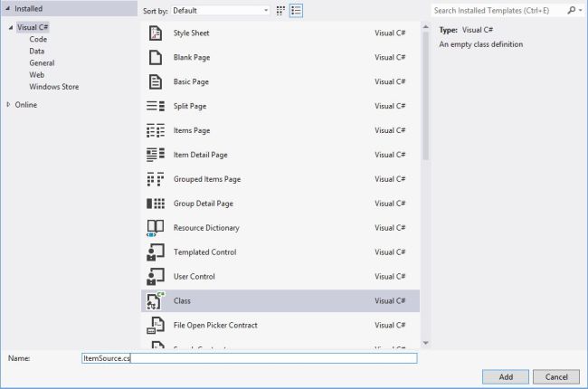
Task: Click the scrollbar down arrow
Action: (x=426, y=343)
